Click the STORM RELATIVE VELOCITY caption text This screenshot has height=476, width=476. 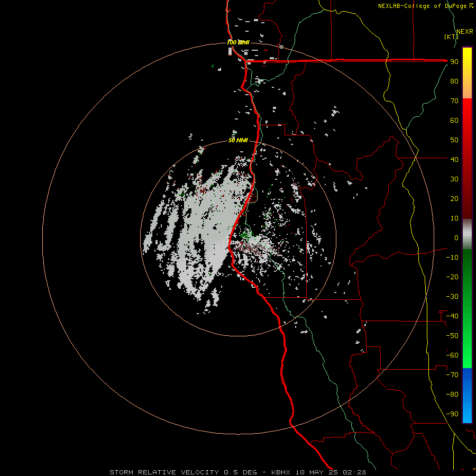[164, 472]
